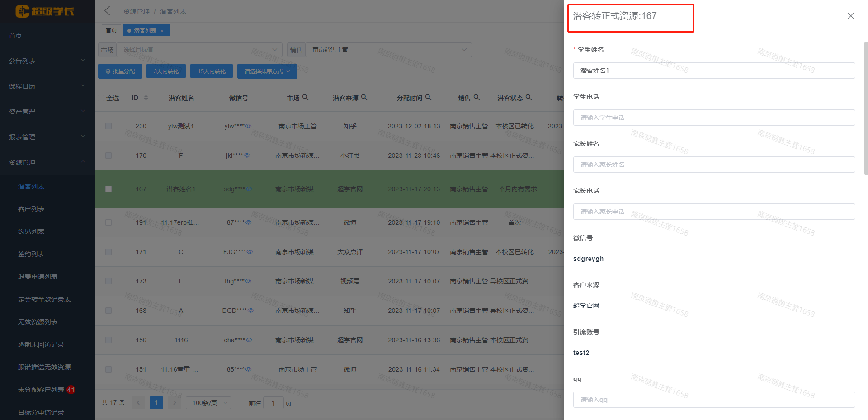Image resolution: width=868 pixels, height=420 pixels.
Task: Toggle the 全选 select-all checkbox
Action: tap(101, 98)
